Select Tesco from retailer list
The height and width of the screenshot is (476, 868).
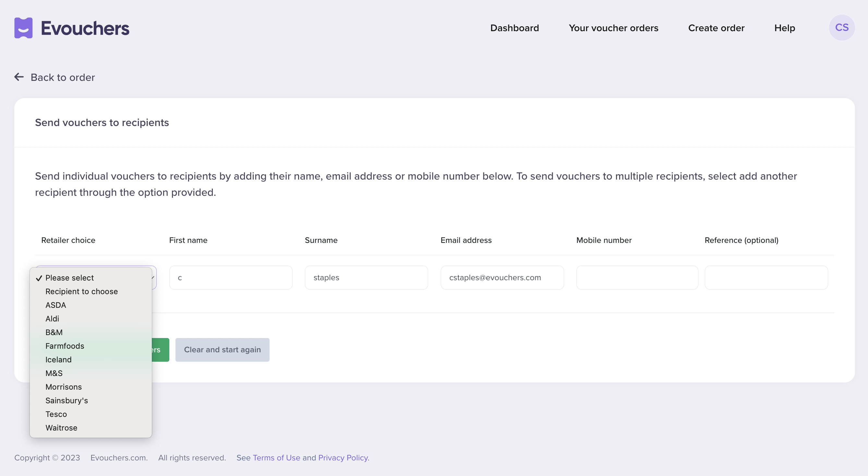(90, 414)
